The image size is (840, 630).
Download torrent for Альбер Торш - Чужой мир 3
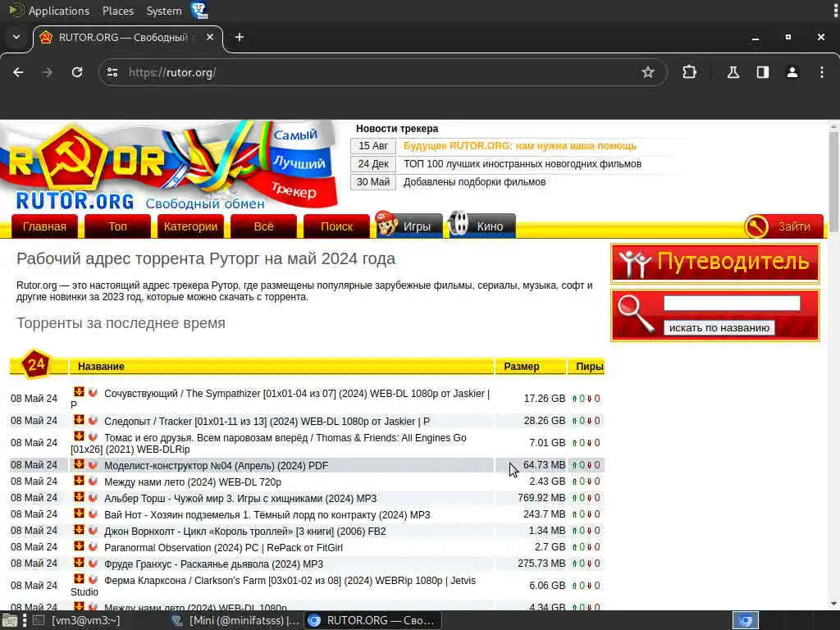tap(79, 497)
